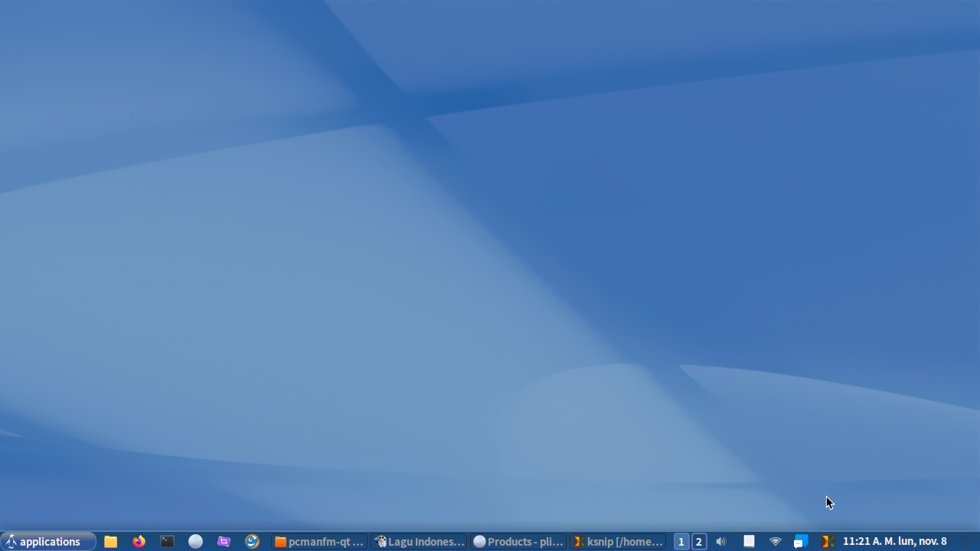Viewport: 980px width, 551px height.
Task: Open the applications menu
Action: [47, 541]
